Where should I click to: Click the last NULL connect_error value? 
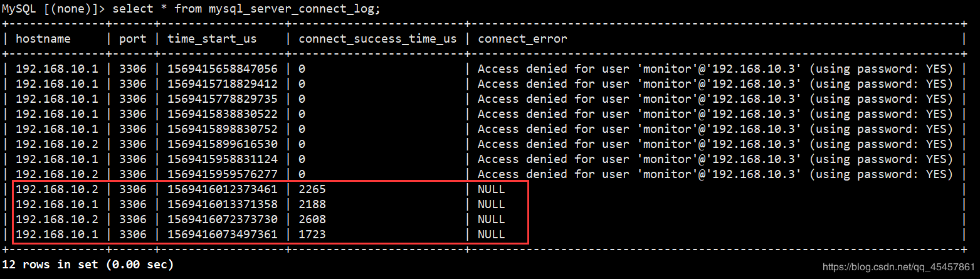[x=491, y=234]
